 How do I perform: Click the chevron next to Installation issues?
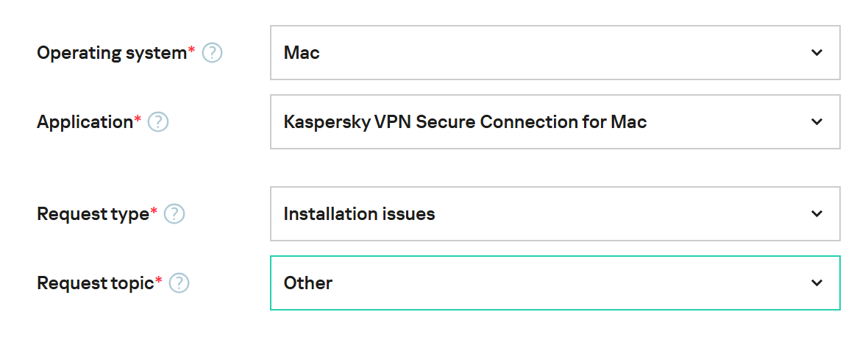point(817,214)
